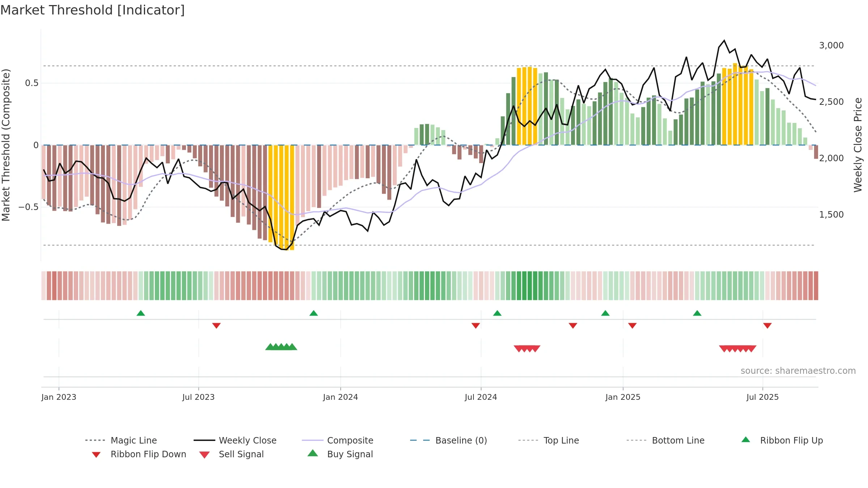Image resolution: width=868 pixels, height=488 pixels.
Task: Click the Ribbon Flip Down marker after Jul 2025
Action: (x=767, y=326)
